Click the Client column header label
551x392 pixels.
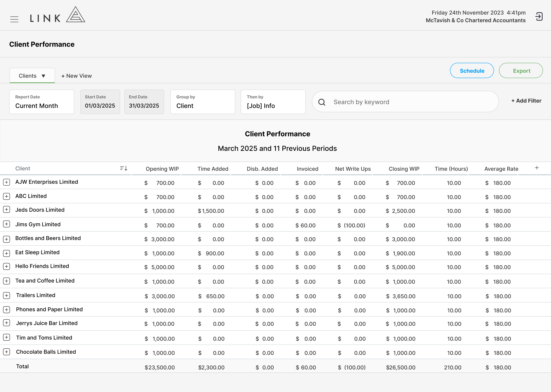(x=23, y=168)
